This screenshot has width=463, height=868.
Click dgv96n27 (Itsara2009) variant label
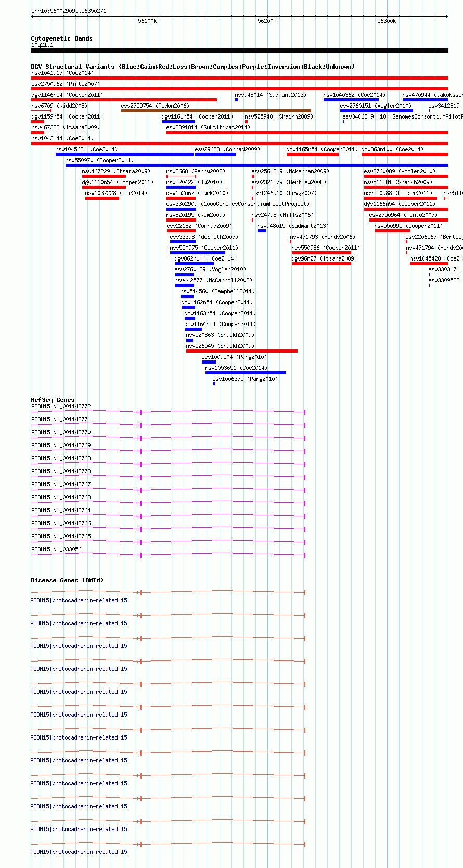coord(324,258)
